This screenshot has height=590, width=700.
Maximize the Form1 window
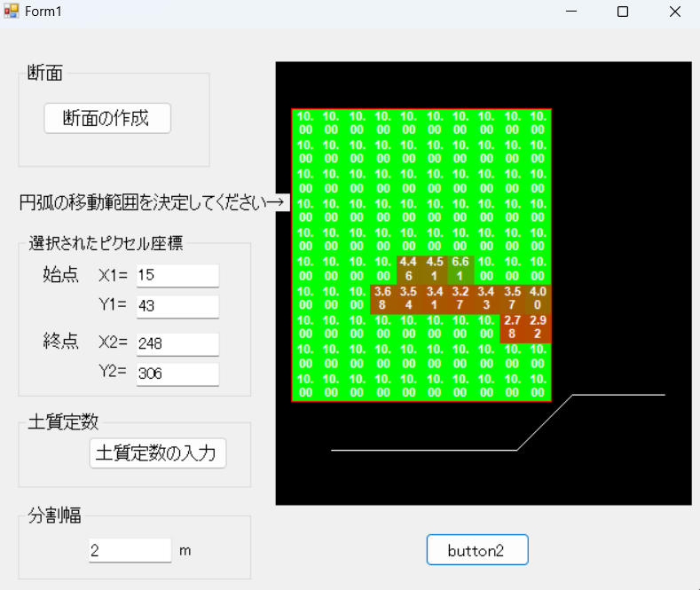[x=623, y=12]
